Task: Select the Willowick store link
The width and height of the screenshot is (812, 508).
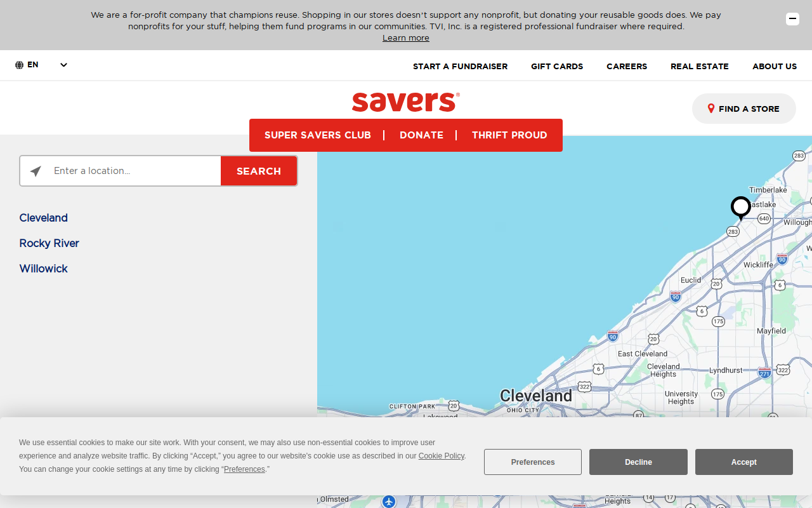Action: pyautogui.click(x=43, y=269)
